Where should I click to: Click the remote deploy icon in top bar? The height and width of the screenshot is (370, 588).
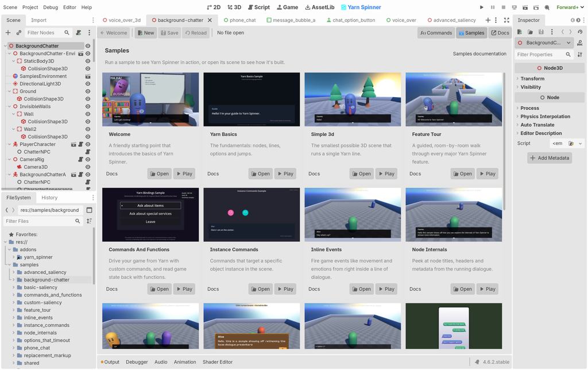[x=514, y=7]
